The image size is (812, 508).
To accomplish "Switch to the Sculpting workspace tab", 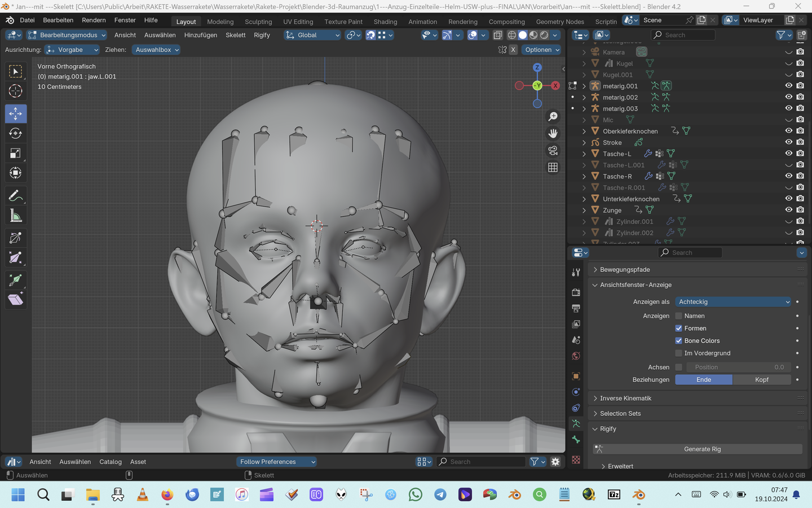I will [258, 21].
